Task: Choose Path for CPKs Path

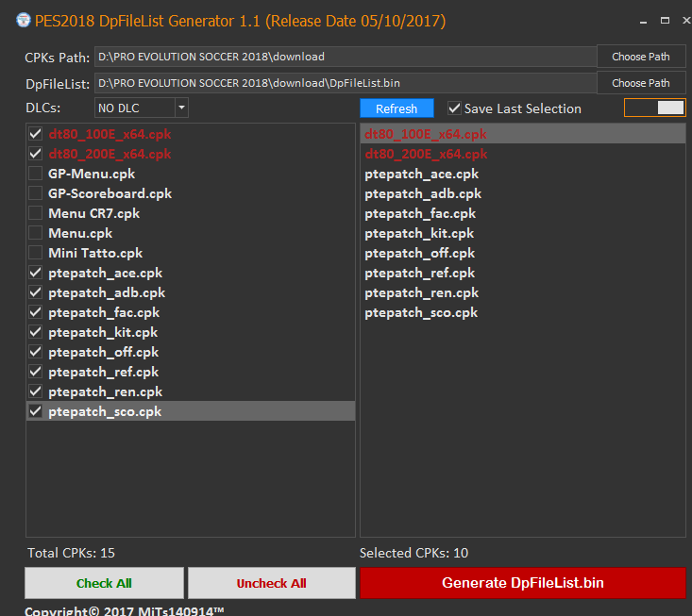Action: click(x=641, y=57)
